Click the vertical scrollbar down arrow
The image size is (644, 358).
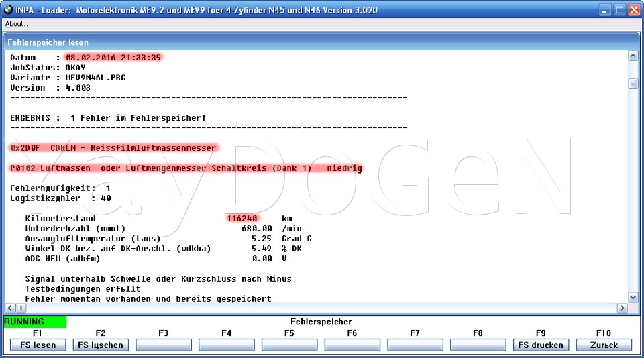click(x=633, y=298)
